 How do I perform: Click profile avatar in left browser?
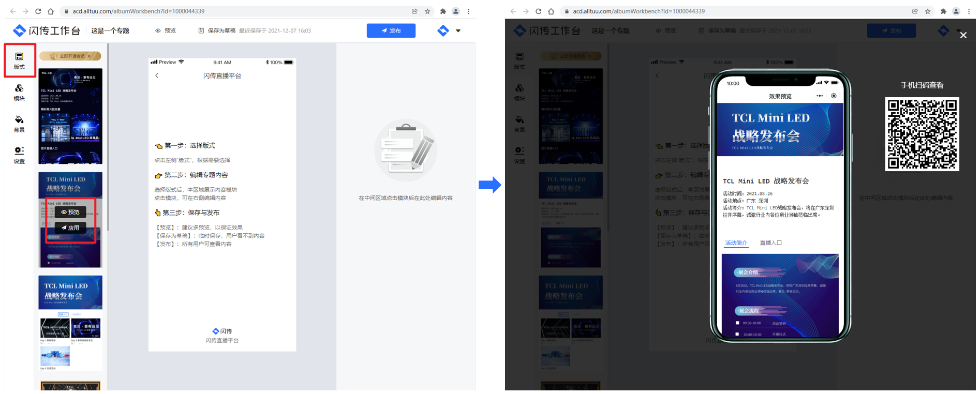(x=456, y=11)
